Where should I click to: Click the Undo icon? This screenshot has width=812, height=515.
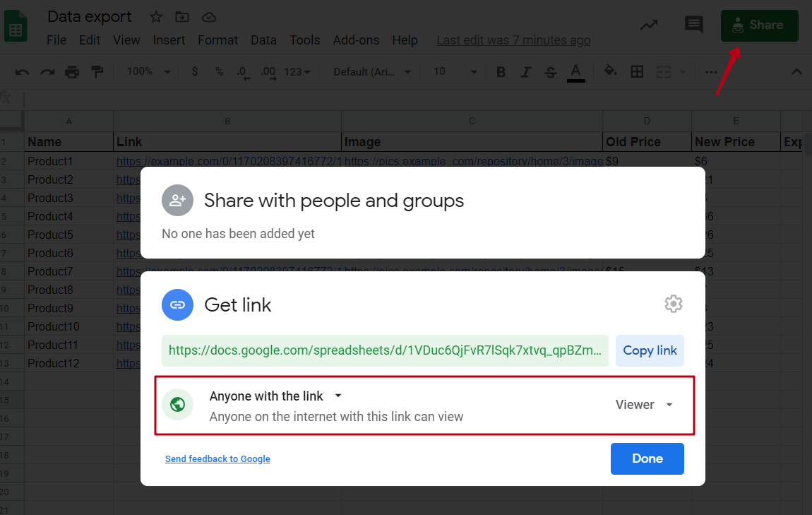(22, 71)
